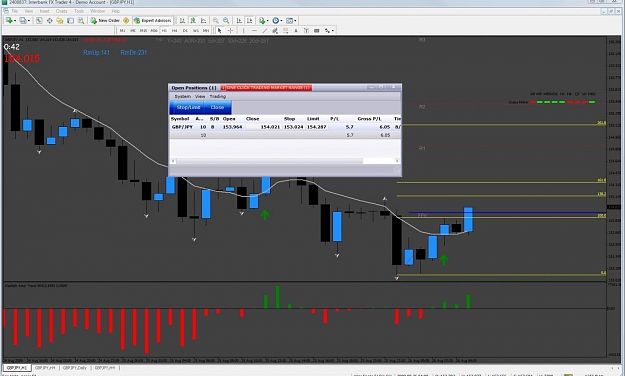The width and height of the screenshot is (625, 376).
Task: Select the M5 timeframe button
Action: [133, 30]
